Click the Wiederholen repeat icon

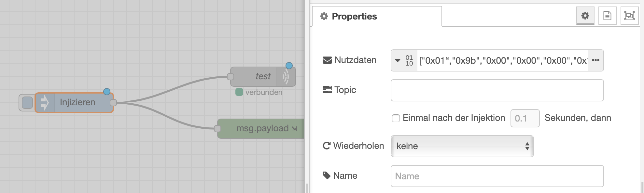tap(327, 146)
